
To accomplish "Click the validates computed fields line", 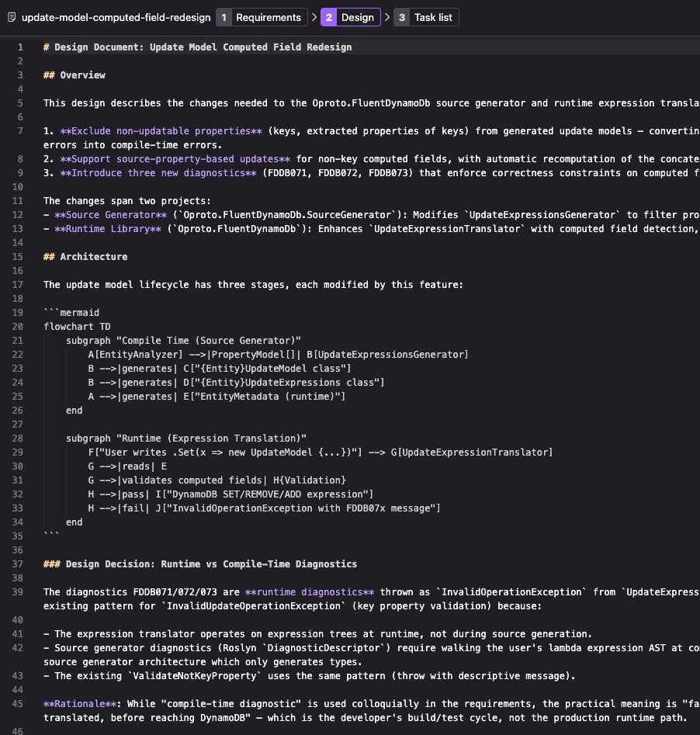I will pos(217,480).
